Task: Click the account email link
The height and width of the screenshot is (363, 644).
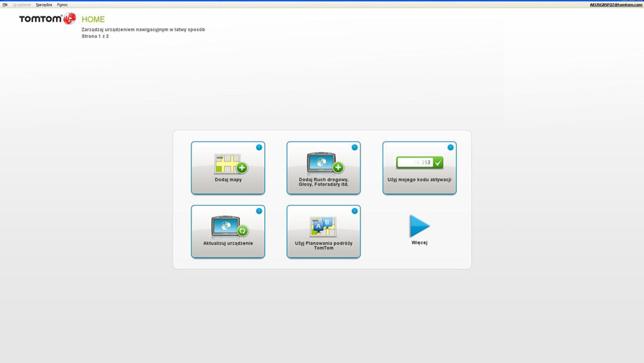Action: coord(616,5)
